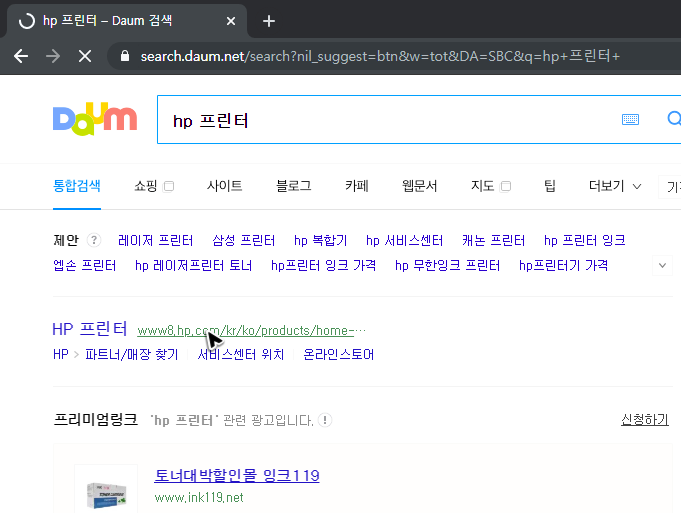Toggle the 지도 new-window checkbox
This screenshot has height=513, width=681.
point(505,186)
